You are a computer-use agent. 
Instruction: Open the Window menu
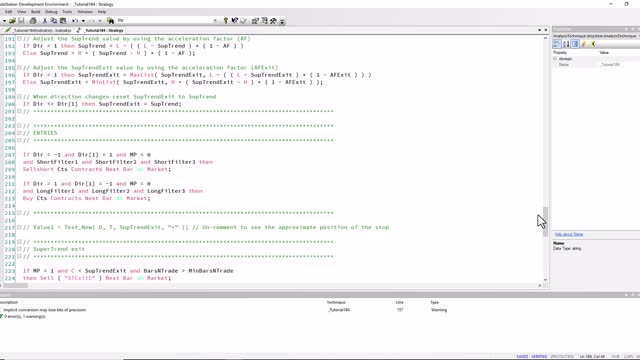pyautogui.click(x=84, y=12)
